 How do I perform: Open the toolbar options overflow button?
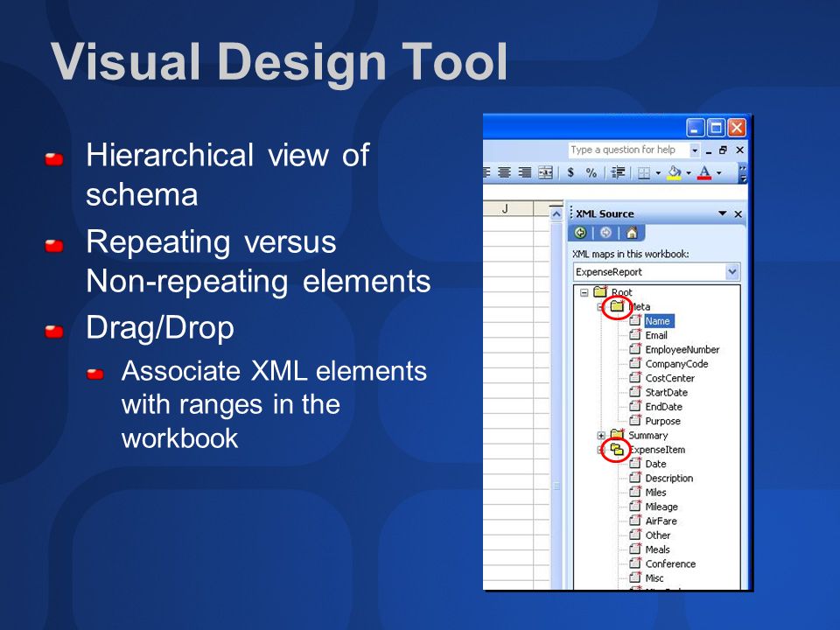[x=743, y=173]
